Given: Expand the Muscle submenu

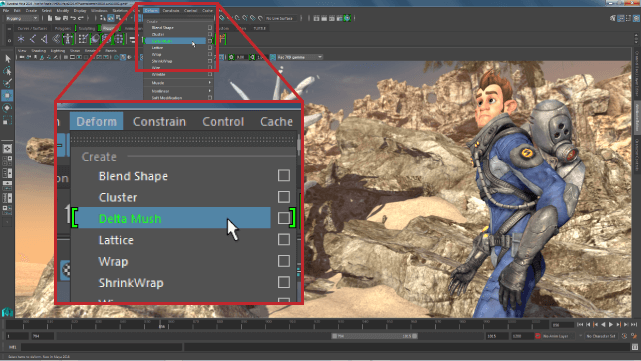Looking at the screenshot, I should coord(178,83).
